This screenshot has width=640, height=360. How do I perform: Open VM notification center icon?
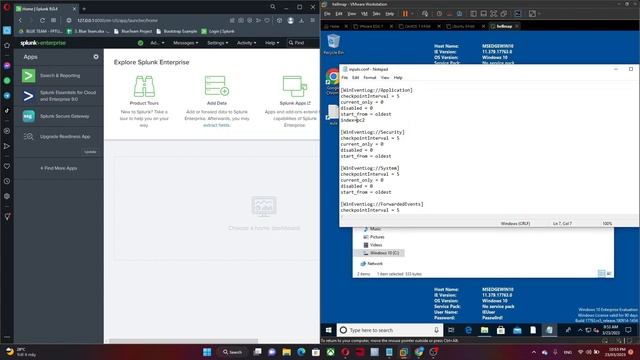click(628, 330)
